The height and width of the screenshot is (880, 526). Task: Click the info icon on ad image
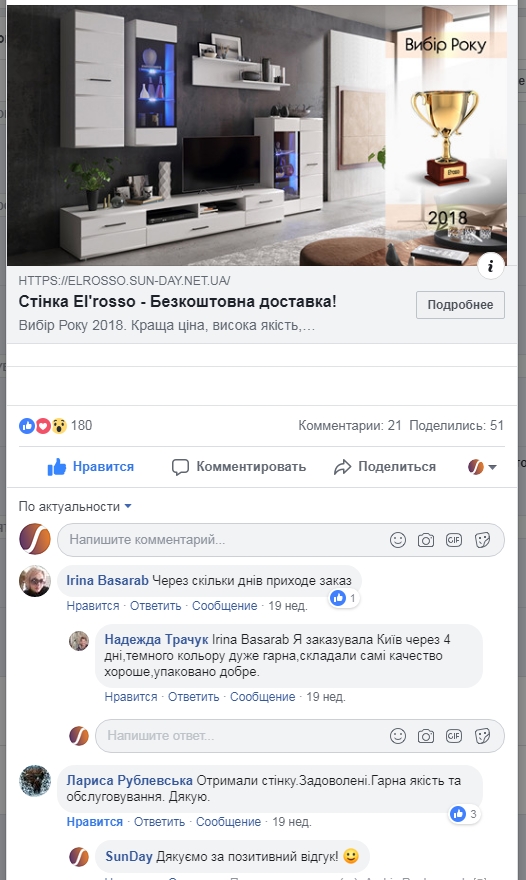click(x=491, y=265)
